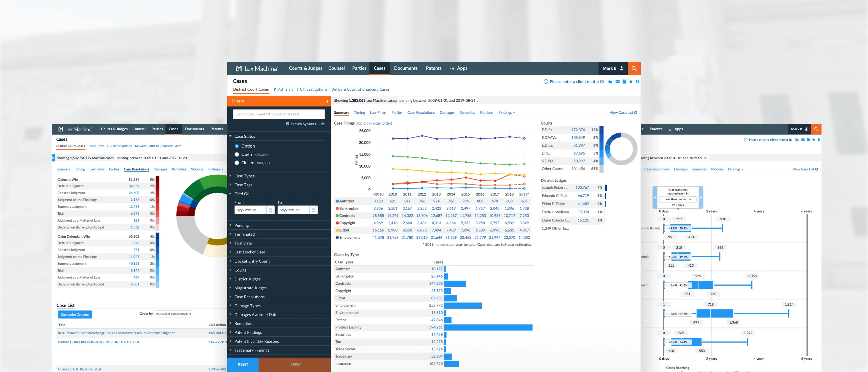This screenshot has width=868, height=372.
Task: Open the From date calendar picker icon
Action: point(270,210)
